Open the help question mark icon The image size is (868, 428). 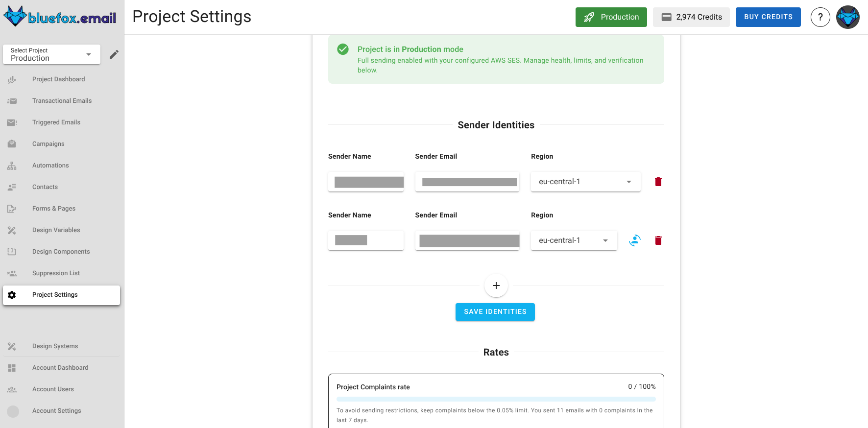[x=820, y=17]
